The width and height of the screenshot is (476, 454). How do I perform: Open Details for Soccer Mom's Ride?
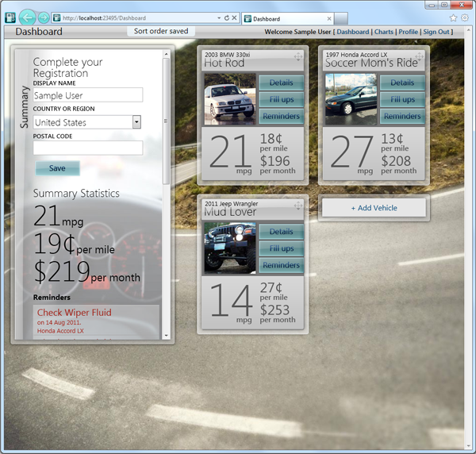click(x=402, y=83)
